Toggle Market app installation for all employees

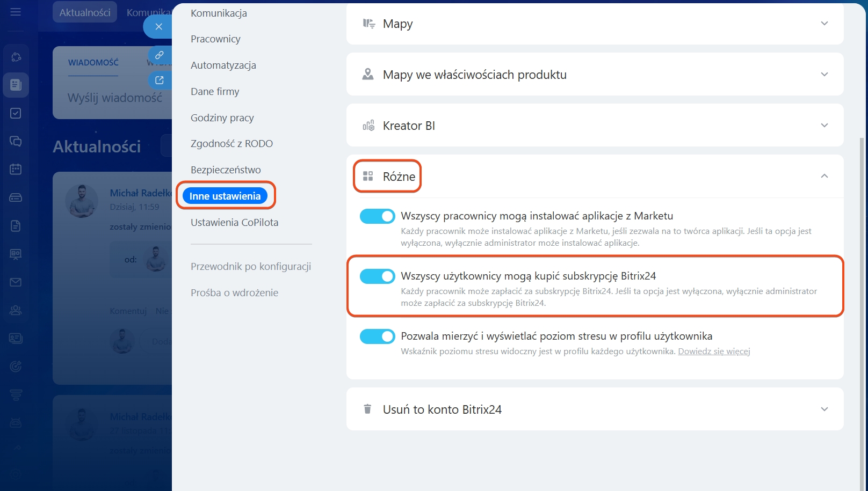377,216
